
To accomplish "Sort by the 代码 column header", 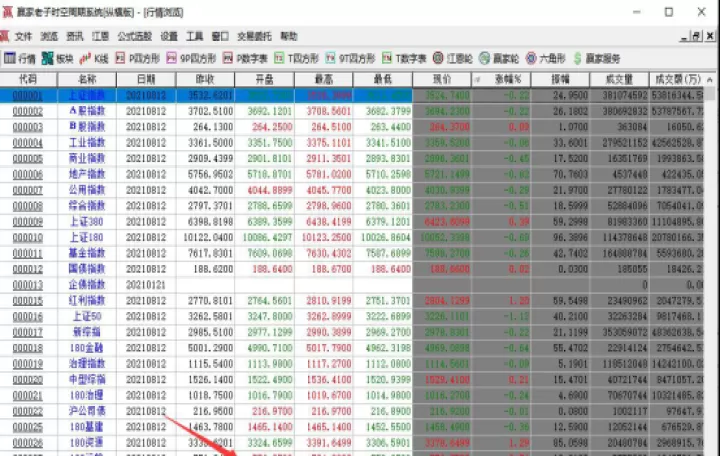I will (x=28, y=79).
